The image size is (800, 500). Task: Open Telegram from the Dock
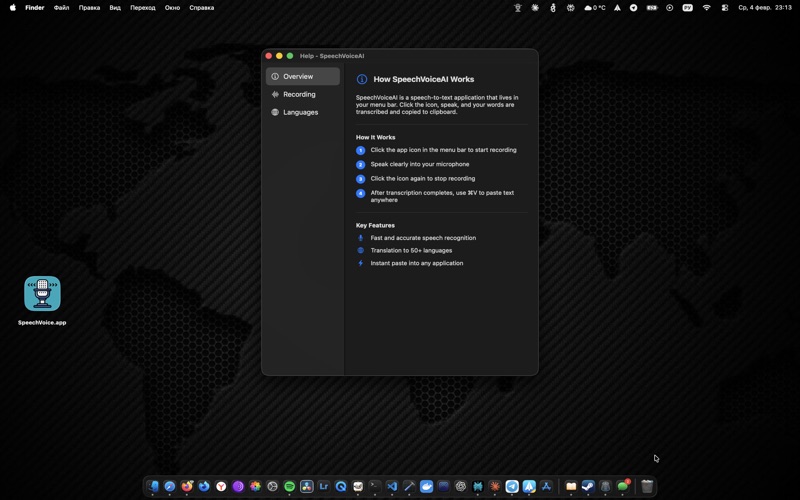pyautogui.click(x=512, y=486)
